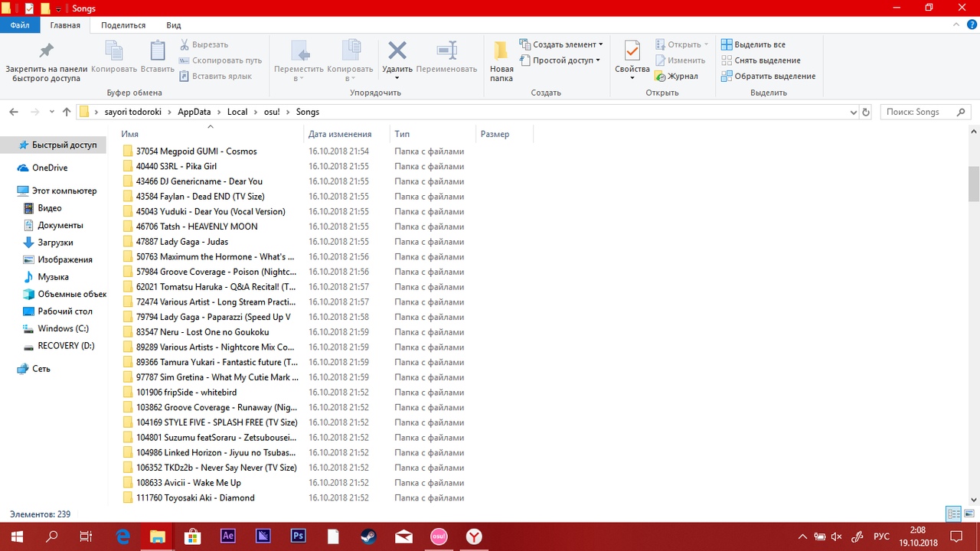Open Steam from the taskbar
This screenshot has width=980, height=551.
pyautogui.click(x=368, y=536)
